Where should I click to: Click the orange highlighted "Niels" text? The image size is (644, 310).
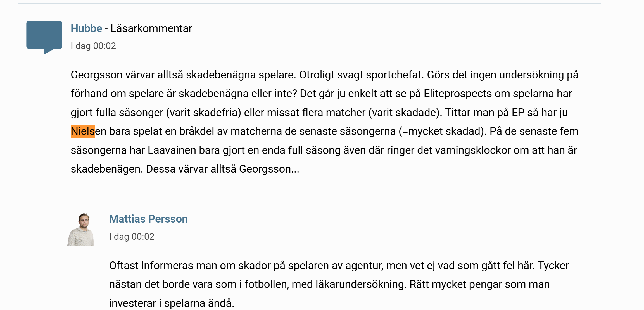click(83, 131)
